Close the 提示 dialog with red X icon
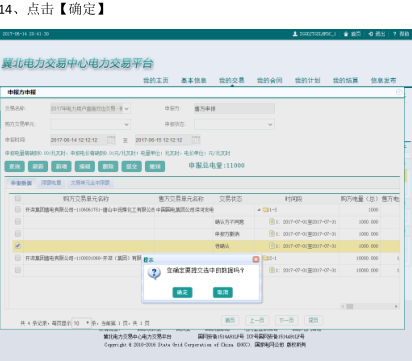This screenshot has width=412, height=361. [256, 259]
